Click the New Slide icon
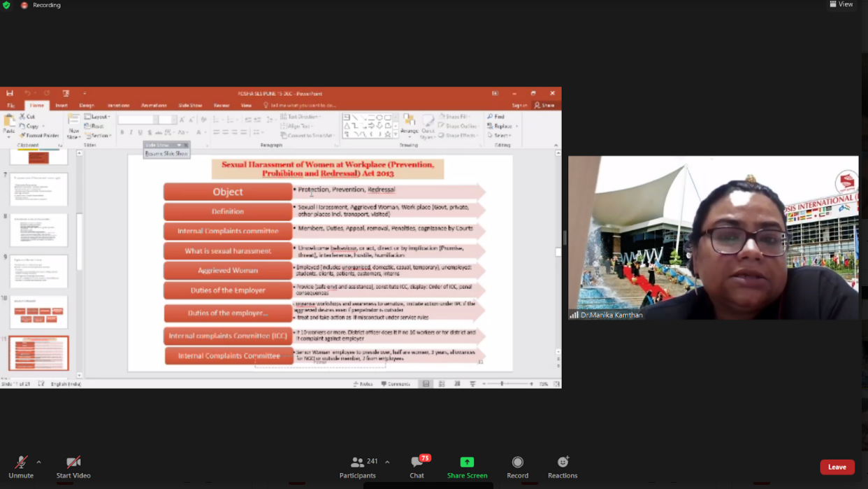Image resolution: width=868 pixels, height=489 pixels. coord(74,125)
